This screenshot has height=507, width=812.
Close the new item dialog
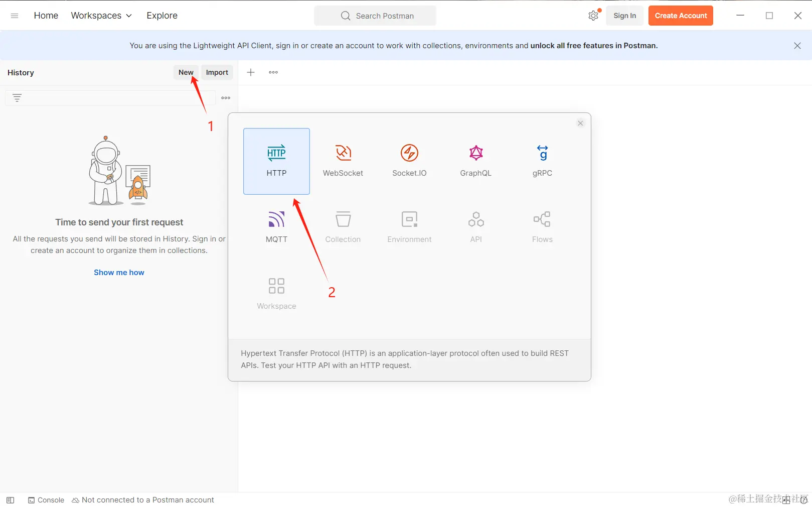coord(580,123)
